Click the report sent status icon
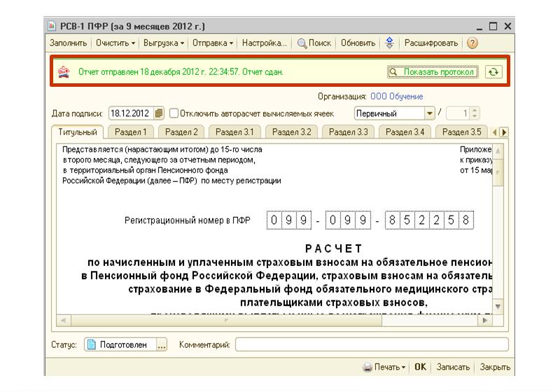The height and width of the screenshot is (392, 553). click(64, 71)
